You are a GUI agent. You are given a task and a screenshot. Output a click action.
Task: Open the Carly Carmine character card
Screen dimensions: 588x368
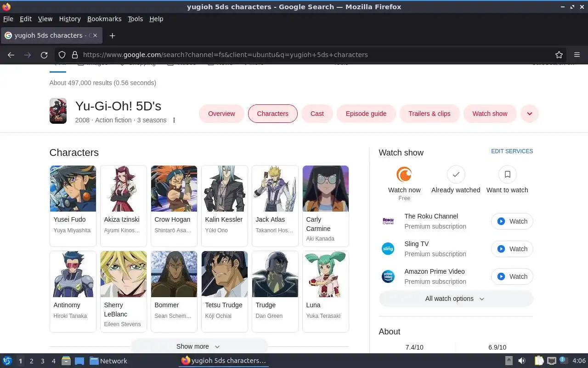pos(326,206)
